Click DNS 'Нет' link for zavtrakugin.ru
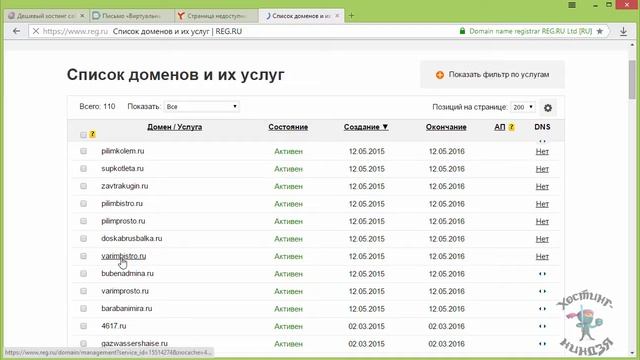This screenshot has height=360, width=640. tap(542, 187)
